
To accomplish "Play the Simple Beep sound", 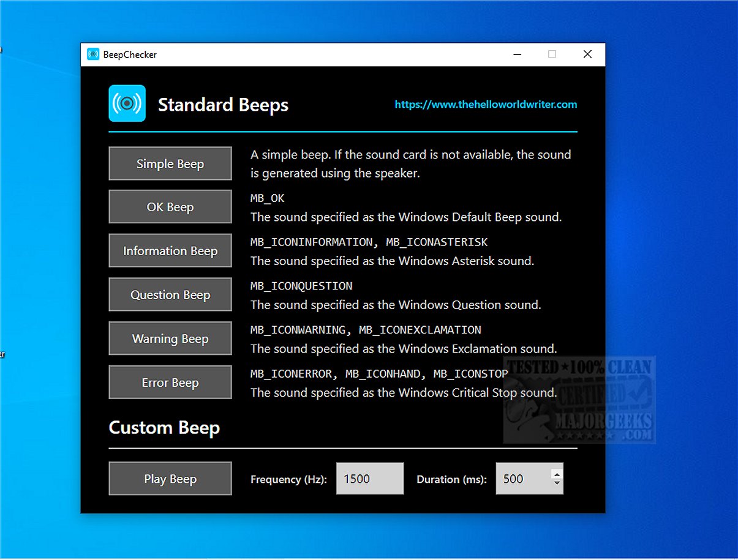I will [170, 163].
